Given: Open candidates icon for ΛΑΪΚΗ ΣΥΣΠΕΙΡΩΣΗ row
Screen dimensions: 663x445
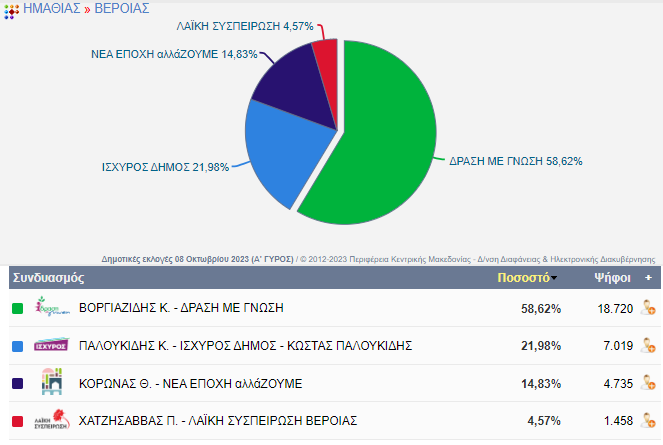Looking at the screenshot, I should (648, 420).
